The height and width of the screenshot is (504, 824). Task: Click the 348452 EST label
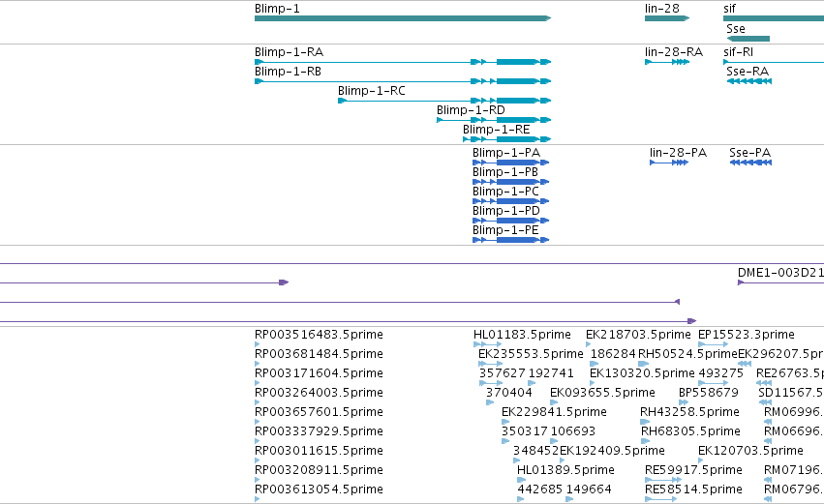pyautogui.click(x=536, y=452)
